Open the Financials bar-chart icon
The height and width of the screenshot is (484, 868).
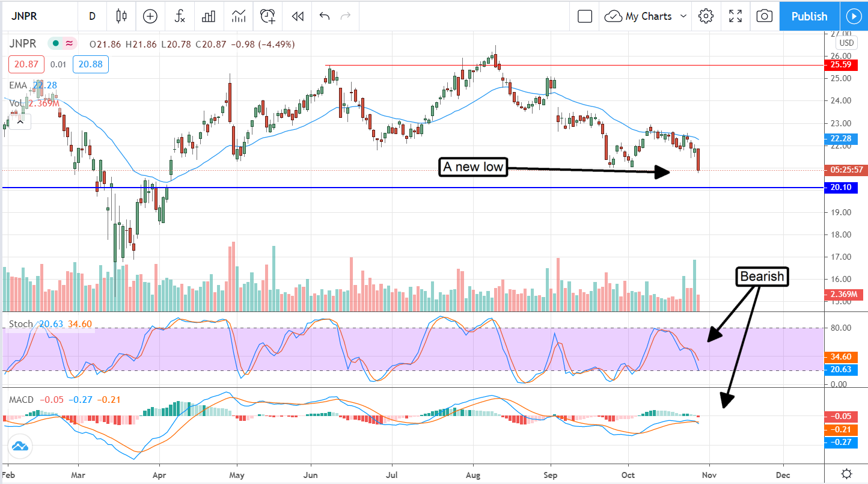(x=209, y=16)
